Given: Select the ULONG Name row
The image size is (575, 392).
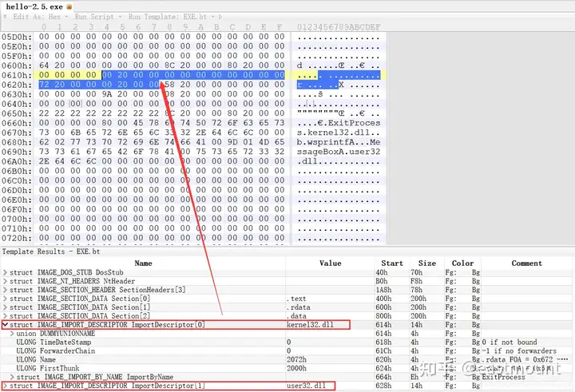Looking at the screenshot, I should tap(286, 359).
